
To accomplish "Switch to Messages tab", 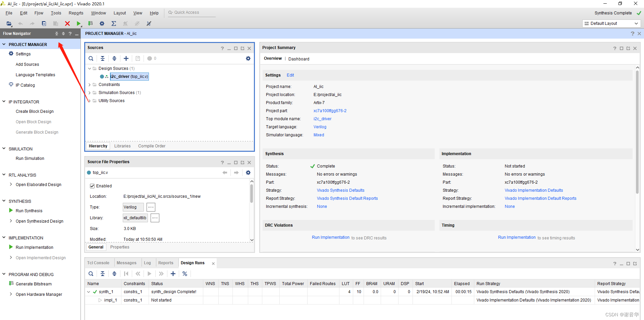I will point(126,263).
